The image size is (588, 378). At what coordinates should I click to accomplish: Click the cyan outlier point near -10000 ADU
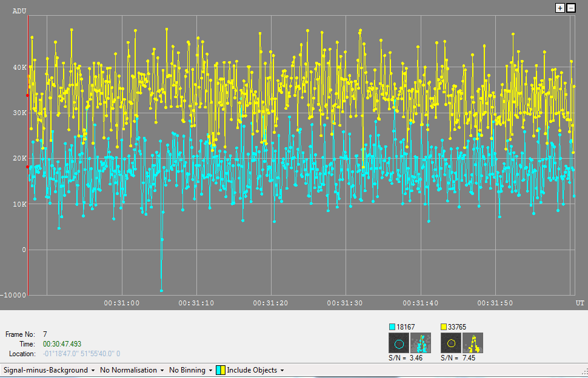[162, 290]
